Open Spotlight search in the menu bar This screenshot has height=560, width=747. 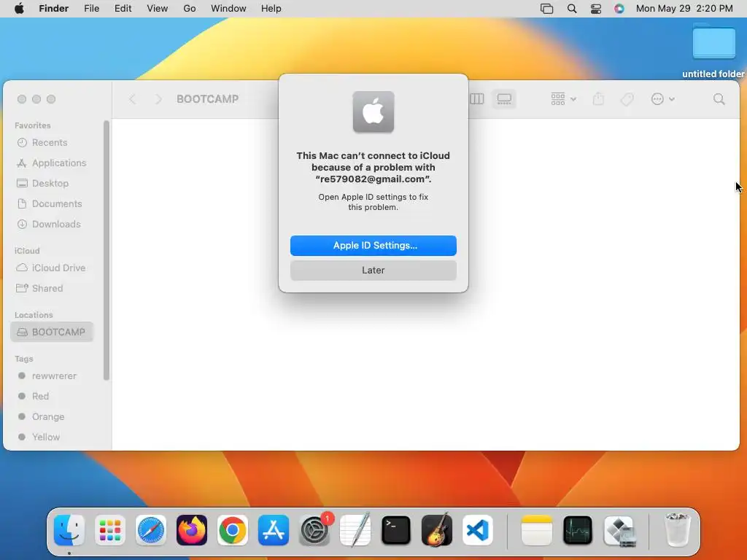(x=572, y=9)
